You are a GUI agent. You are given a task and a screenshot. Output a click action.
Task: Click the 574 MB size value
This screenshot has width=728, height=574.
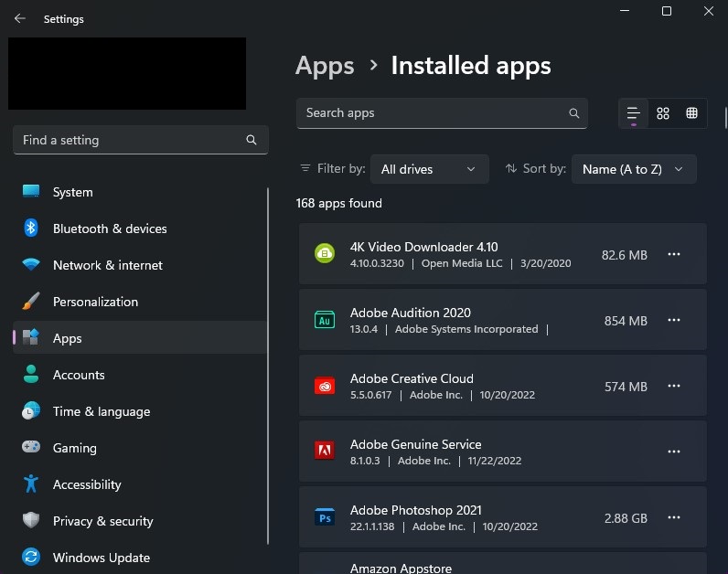(x=626, y=387)
